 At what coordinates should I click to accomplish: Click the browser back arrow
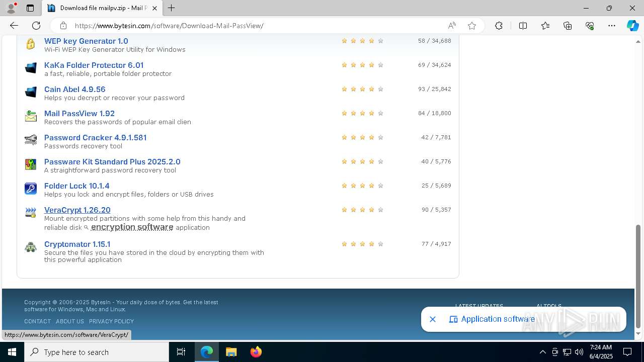(x=14, y=26)
